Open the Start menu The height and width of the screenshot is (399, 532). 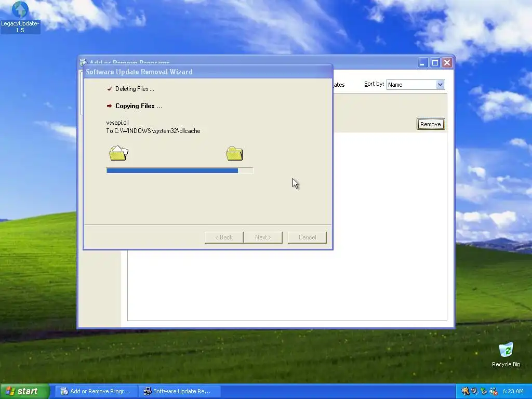25,391
